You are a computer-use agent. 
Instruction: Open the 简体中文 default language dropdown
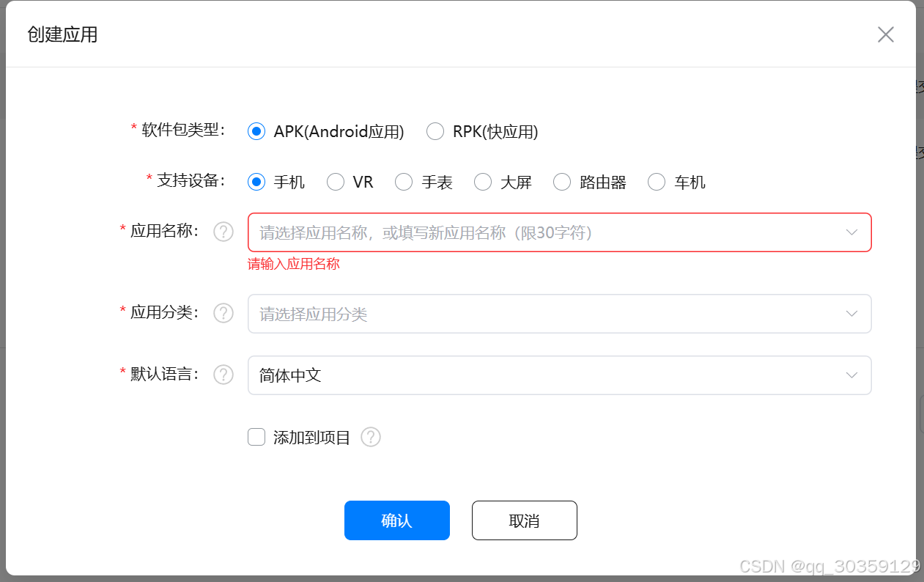(x=559, y=375)
